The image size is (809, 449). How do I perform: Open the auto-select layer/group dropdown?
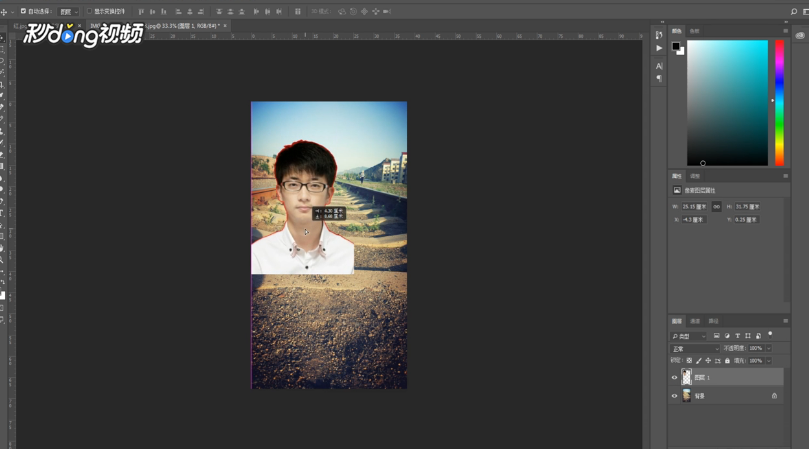click(x=68, y=11)
